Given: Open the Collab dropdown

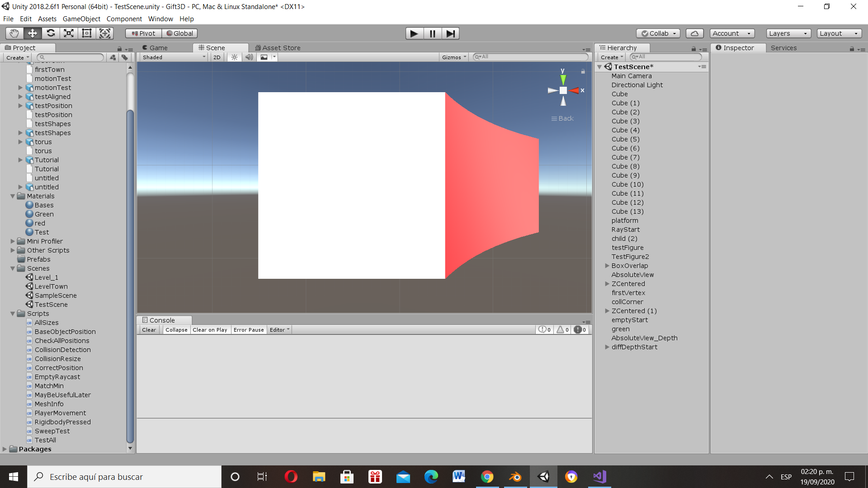Looking at the screenshot, I should (658, 33).
